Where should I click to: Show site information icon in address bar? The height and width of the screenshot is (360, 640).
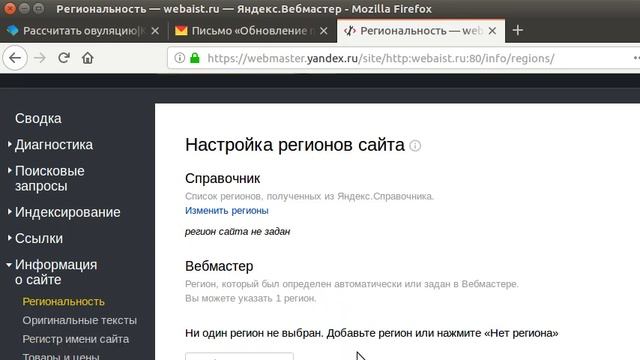[x=179, y=58]
